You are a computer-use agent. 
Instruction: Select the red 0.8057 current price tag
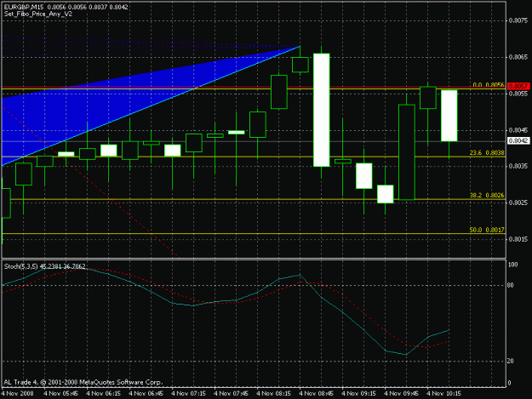[x=518, y=86]
